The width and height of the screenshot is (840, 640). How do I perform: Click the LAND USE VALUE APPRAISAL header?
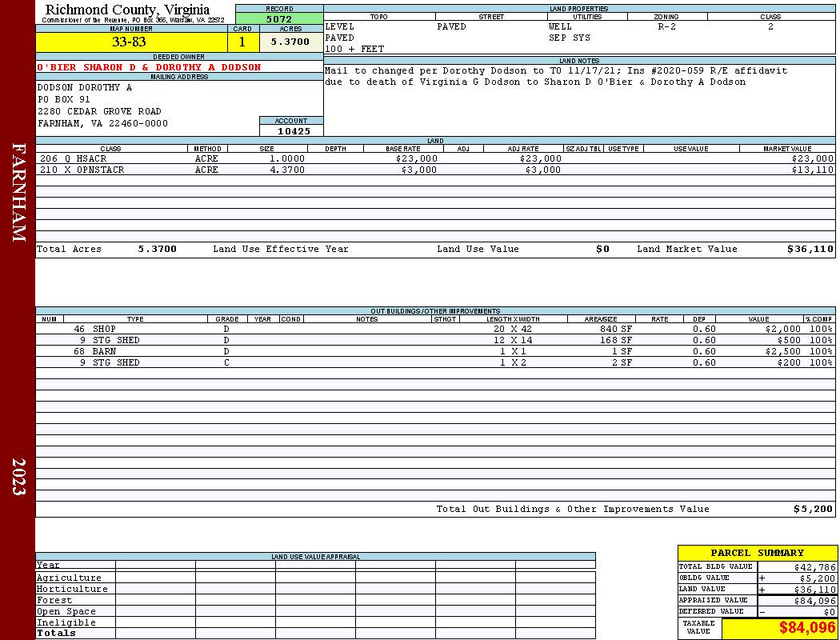315,557
